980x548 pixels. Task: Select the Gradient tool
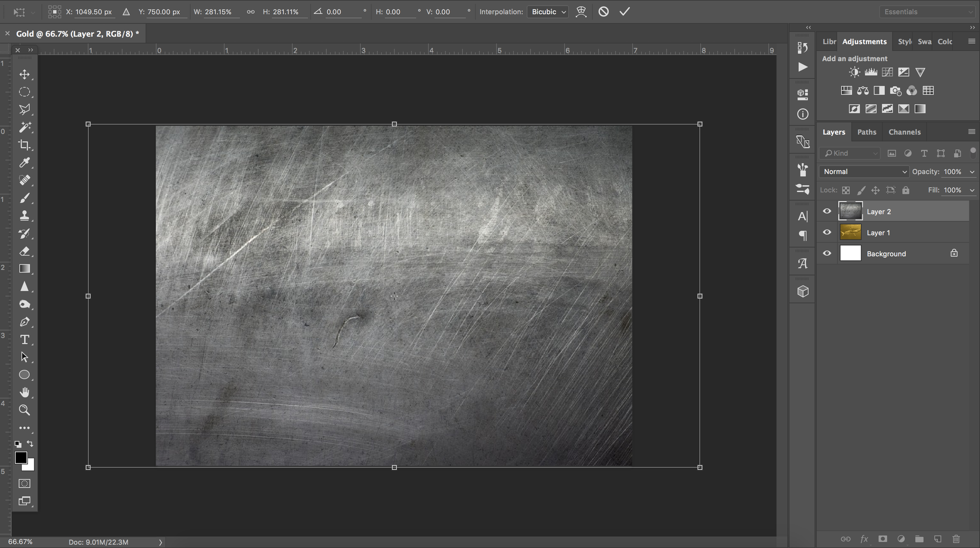tap(24, 268)
